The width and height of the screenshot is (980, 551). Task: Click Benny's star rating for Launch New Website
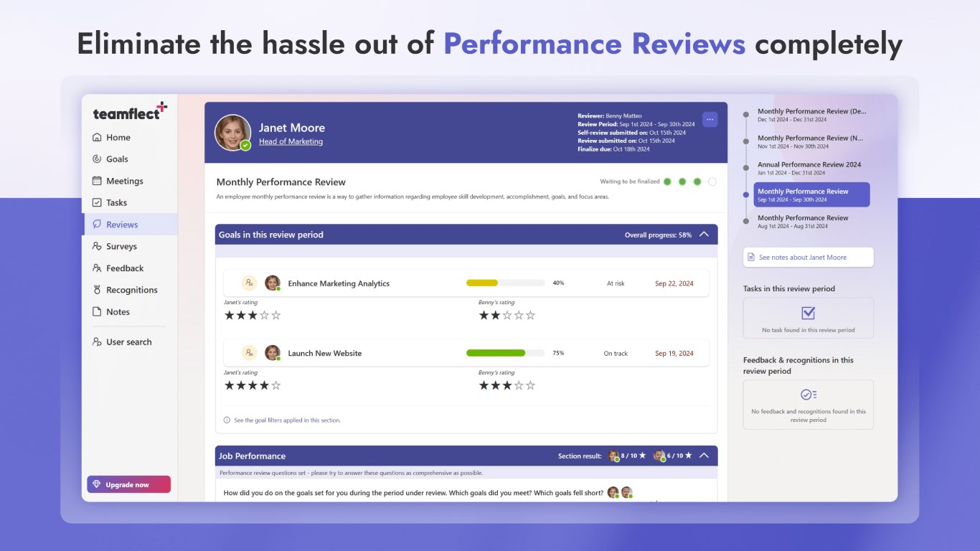click(x=507, y=385)
